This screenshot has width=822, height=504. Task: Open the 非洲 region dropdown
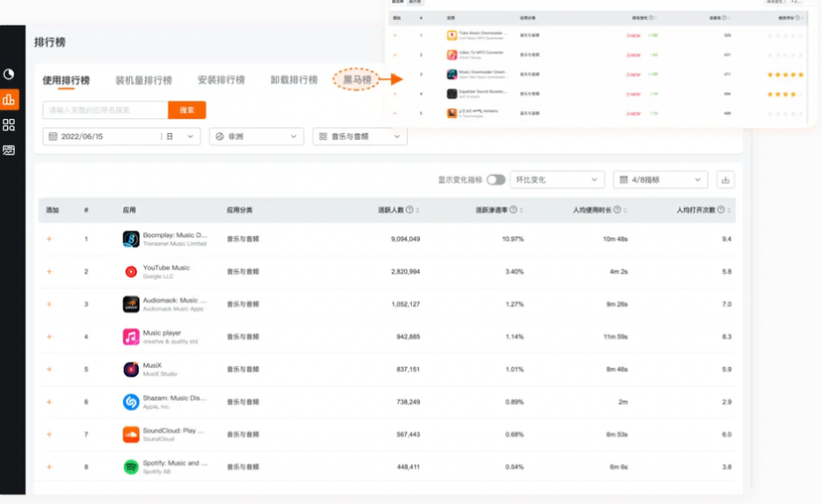[x=256, y=136]
